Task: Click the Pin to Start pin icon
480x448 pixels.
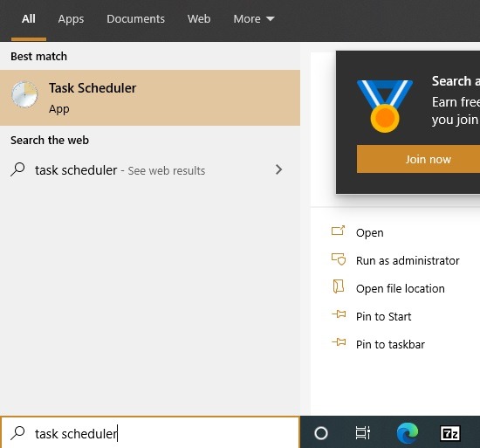Action: tap(339, 314)
